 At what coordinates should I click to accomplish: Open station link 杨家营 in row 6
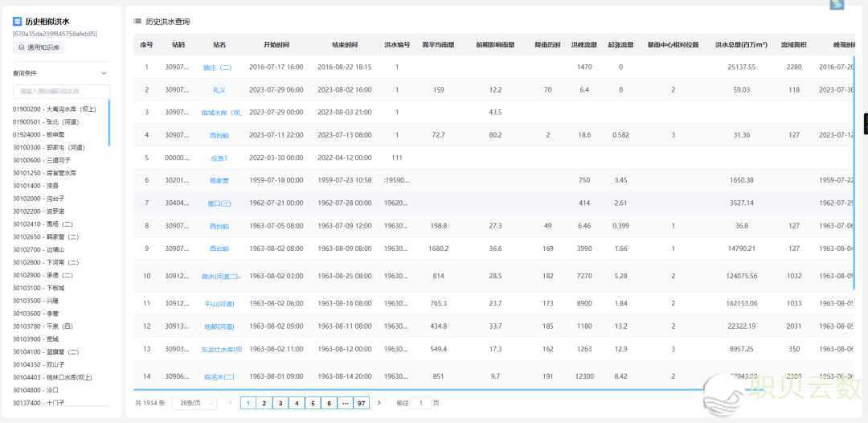coord(219,180)
